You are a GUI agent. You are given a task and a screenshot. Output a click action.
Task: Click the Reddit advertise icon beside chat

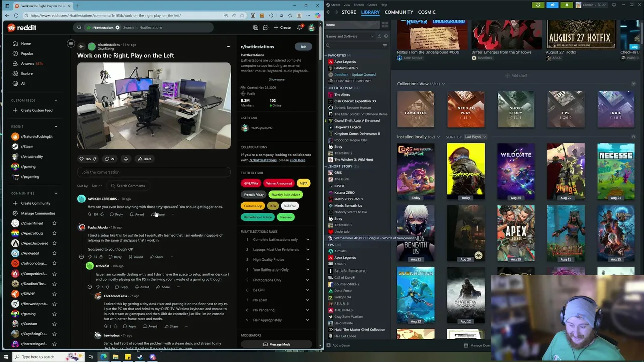pos(256,28)
